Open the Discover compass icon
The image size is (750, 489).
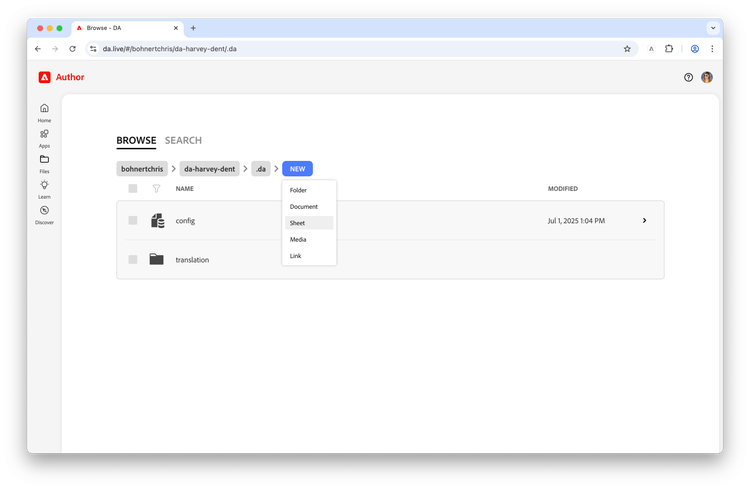click(x=44, y=211)
